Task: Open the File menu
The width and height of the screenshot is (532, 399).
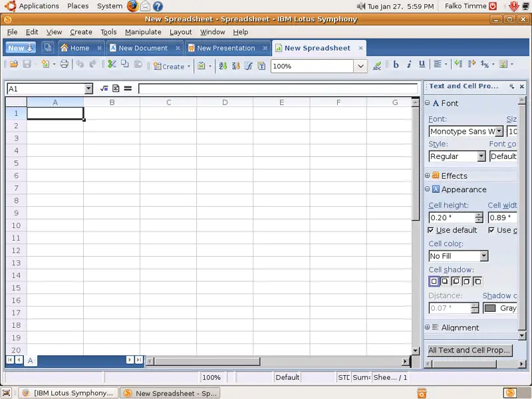Action: [12, 32]
